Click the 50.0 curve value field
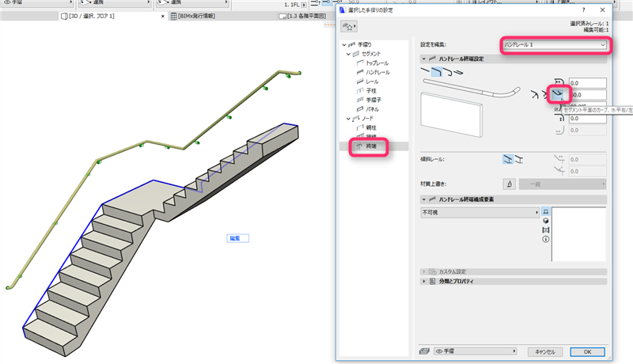This screenshot has width=633, height=364. pyautogui.click(x=587, y=95)
